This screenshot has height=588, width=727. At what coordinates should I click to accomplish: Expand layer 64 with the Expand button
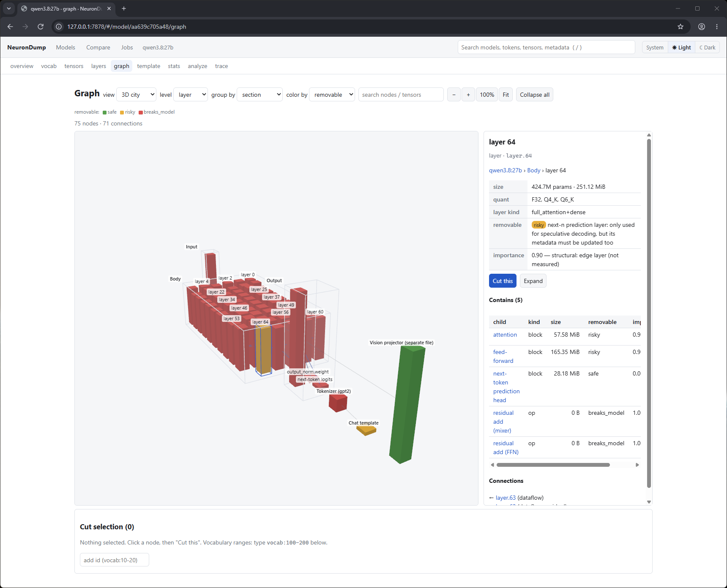pos(533,281)
